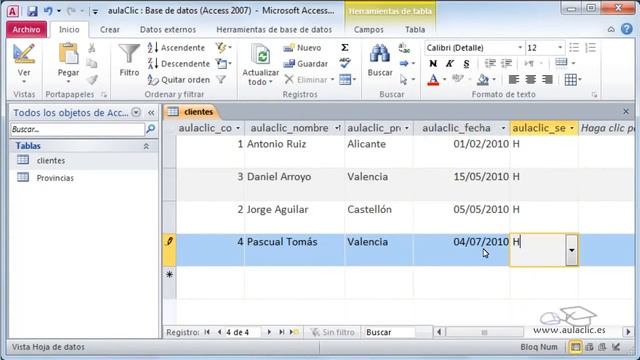The height and width of the screenshot is (360, 640).
Task: Open the aulaclic_fecha column dropdown
Action: (503, 128)
